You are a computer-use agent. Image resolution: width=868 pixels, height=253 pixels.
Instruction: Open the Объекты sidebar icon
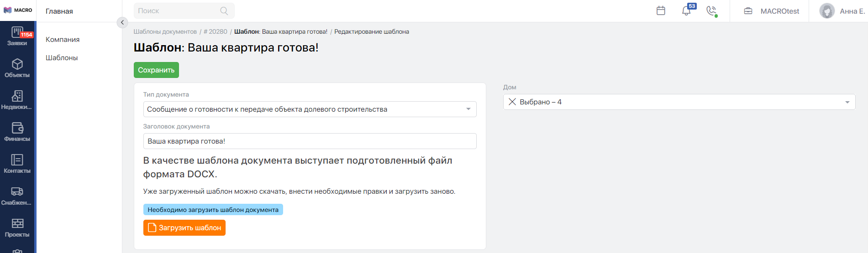(17, 68)
